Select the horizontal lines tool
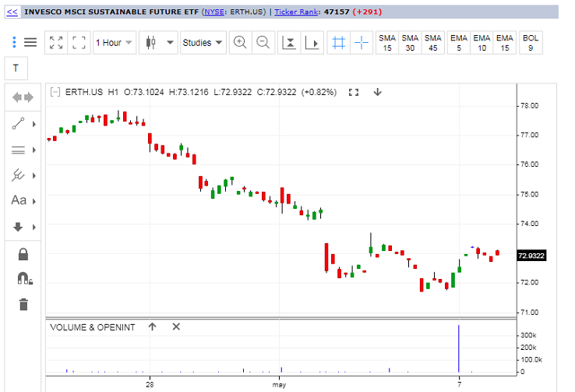This screenshot has width=575, height=392. tap(18, 150)
